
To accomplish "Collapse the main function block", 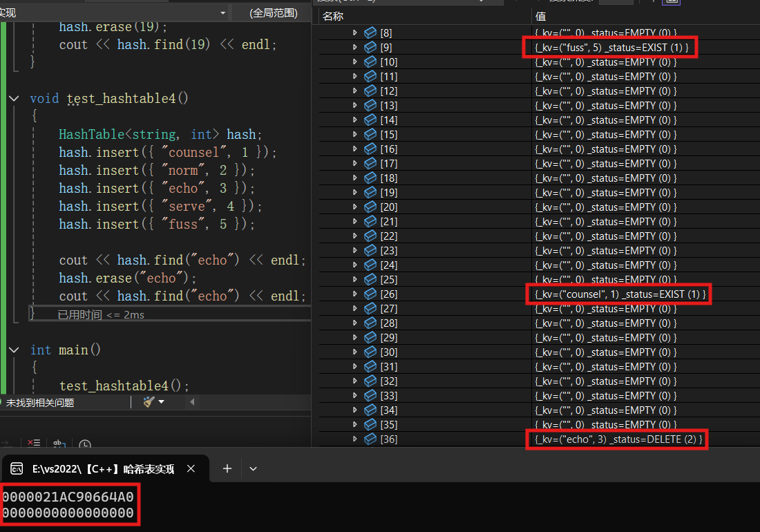I will 14,350.
